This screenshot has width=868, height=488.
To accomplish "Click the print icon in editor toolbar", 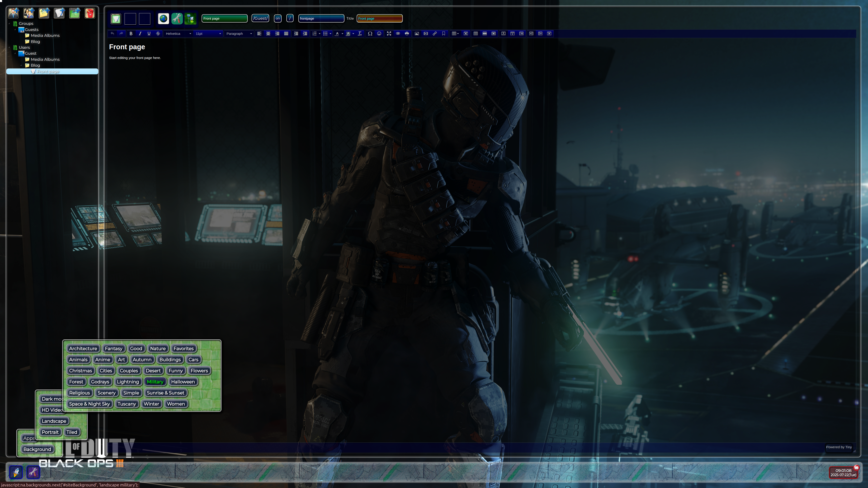I will point(407,34).
